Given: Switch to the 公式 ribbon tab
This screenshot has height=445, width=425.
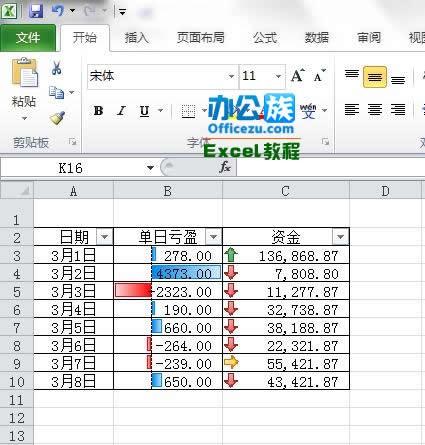Looking at the screenshot, I should 265,38.
